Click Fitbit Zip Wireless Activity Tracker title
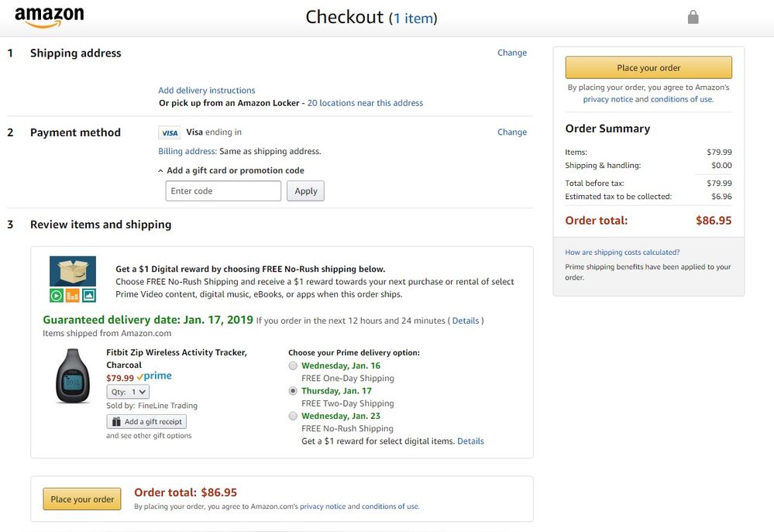 point(176,359)
